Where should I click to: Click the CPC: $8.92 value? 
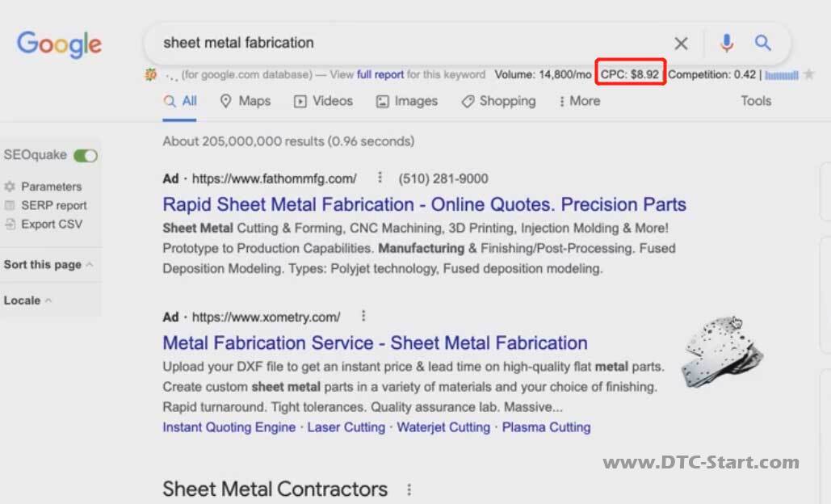pyautogui.click(x=630, y=75)
